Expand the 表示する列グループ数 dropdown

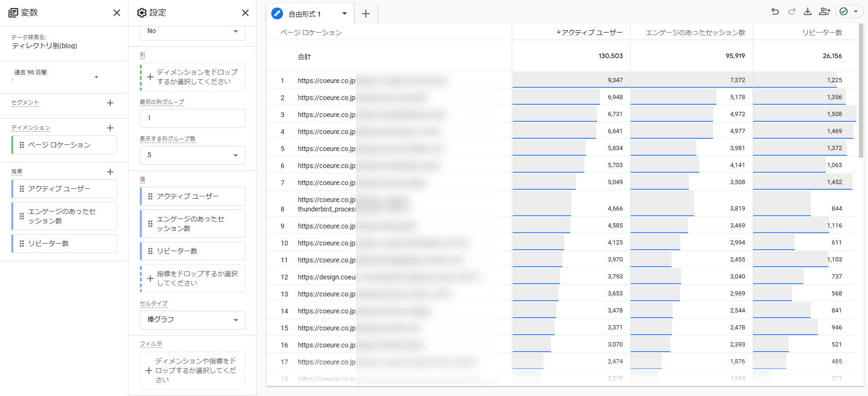point(192,155)
